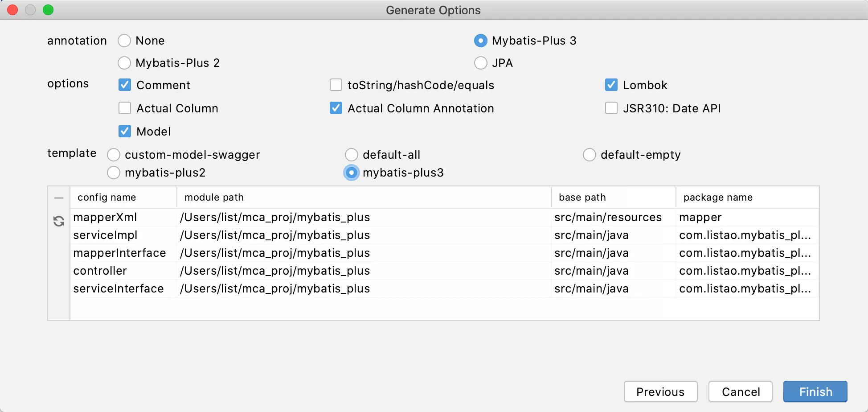Screen dimensions: 868x412
Task: Uncheck the Model checkbox
Action: point(125,131)
